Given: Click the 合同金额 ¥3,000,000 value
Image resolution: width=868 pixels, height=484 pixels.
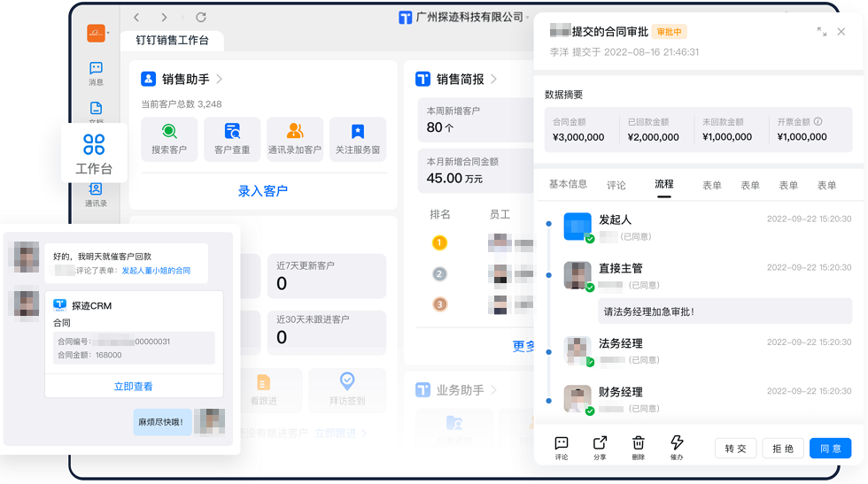Looking at the screenshot, I should coord(578,136).
